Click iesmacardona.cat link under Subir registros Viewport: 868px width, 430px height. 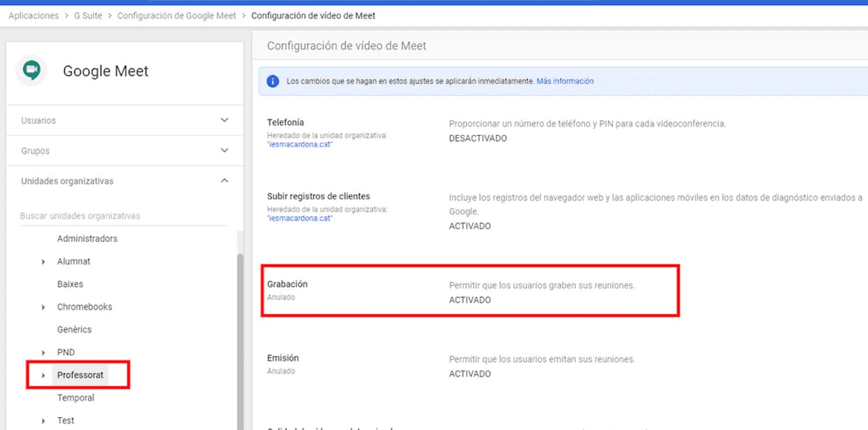[300, 219]
